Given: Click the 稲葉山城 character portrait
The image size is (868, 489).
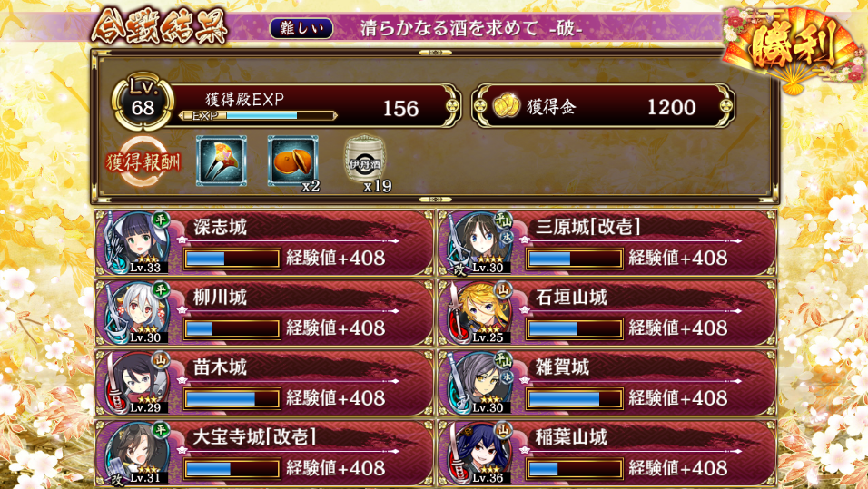Looking at the screenshot, I should click(479, 453).
